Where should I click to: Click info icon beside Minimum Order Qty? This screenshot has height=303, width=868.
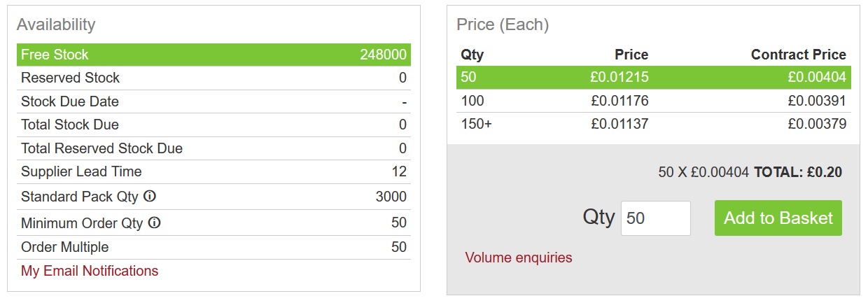click(x=154, y=223)
